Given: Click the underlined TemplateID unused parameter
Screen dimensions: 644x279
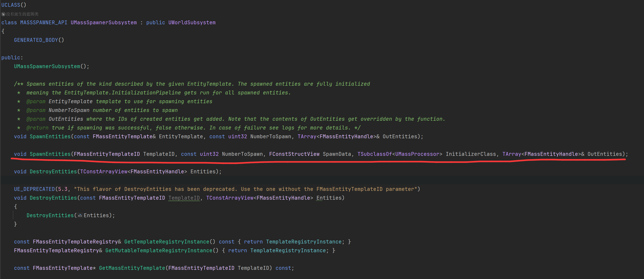Looking at the screenshot, I should pyautogui.click(x=184, y=198).
